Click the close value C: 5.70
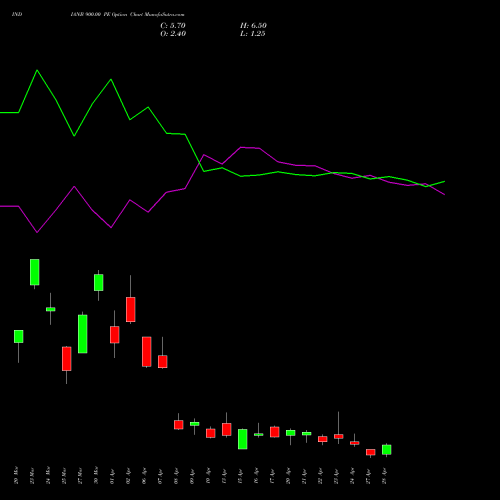Image resolution: width=500 pixels, height=500 pixels. pyautogui.click(x=173, y=26)
